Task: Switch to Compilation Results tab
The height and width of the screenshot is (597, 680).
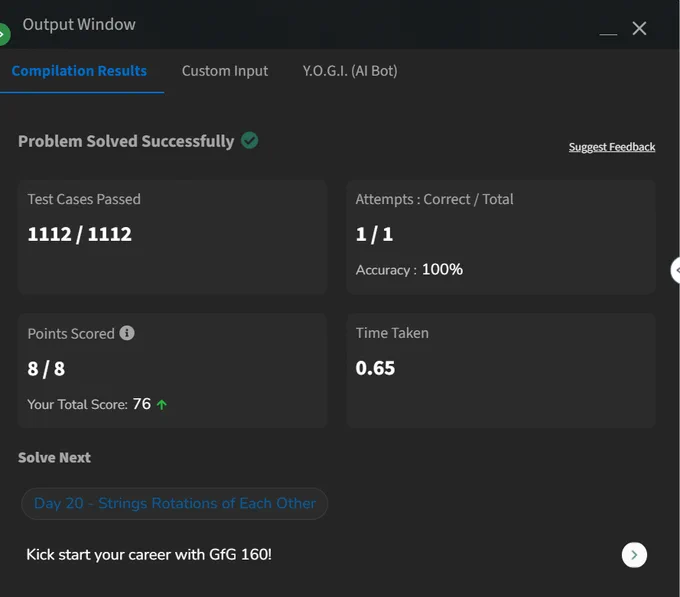Action: 79,71
